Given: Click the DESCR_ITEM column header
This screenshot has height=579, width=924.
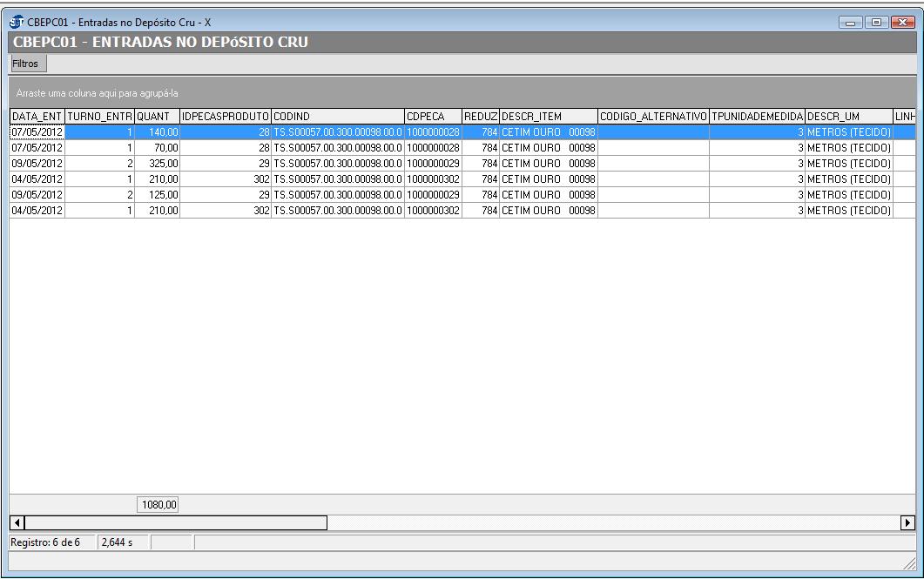Looking at the screenshot, I should pyautogui.click(x=547, y=116).
